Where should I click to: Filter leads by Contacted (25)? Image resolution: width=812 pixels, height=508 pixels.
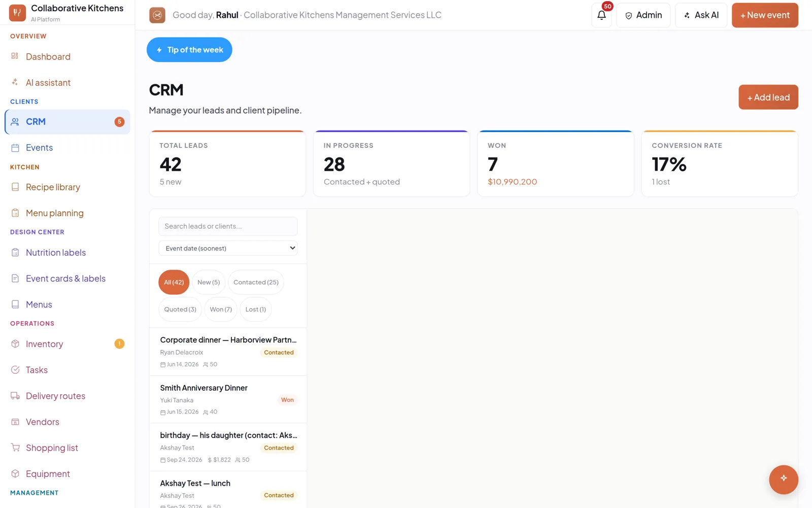256,282
